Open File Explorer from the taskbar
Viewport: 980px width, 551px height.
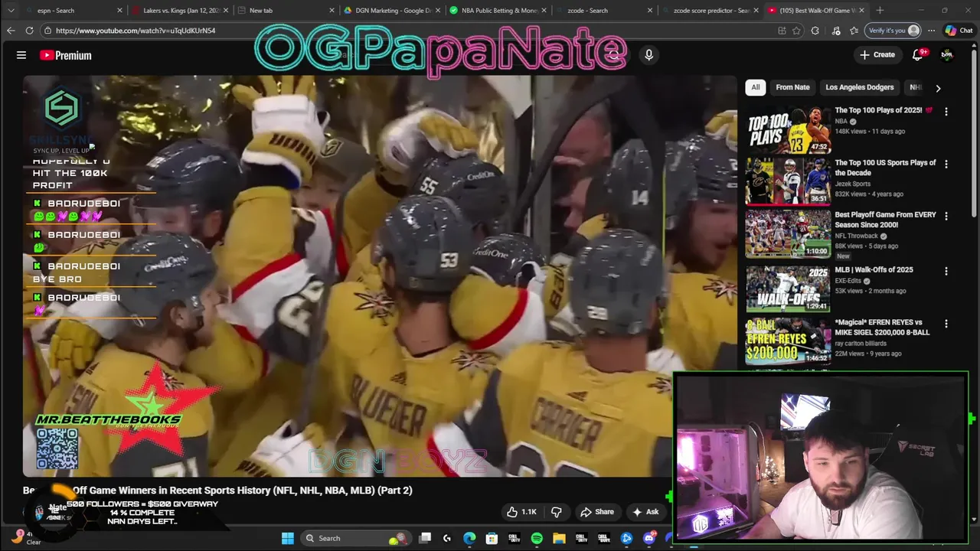[x=559, y=538]
